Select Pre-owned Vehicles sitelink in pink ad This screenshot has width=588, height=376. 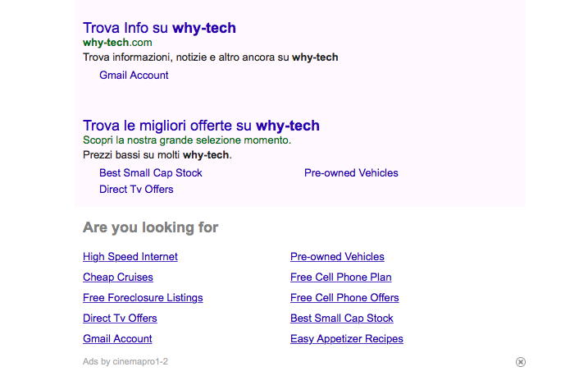[x=351, y=172]
